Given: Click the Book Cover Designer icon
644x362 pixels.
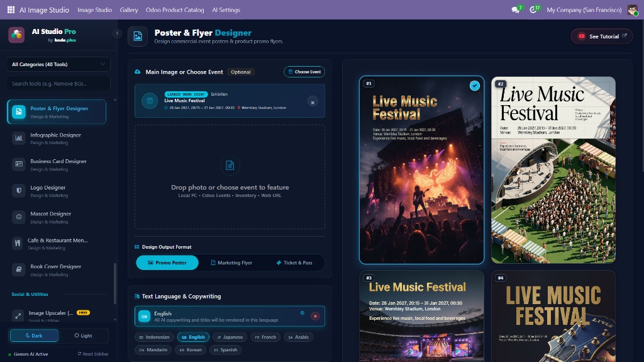Looking at the screenshot, I should 19,270.
